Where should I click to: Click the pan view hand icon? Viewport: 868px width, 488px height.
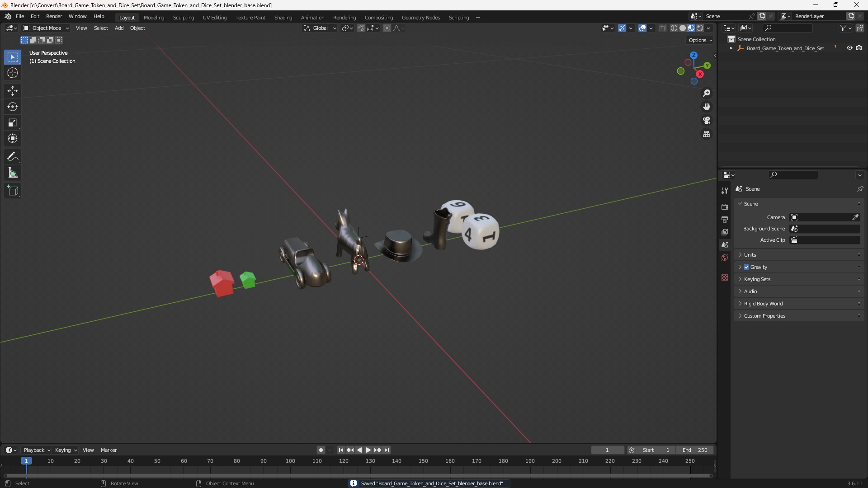point(707,107)
